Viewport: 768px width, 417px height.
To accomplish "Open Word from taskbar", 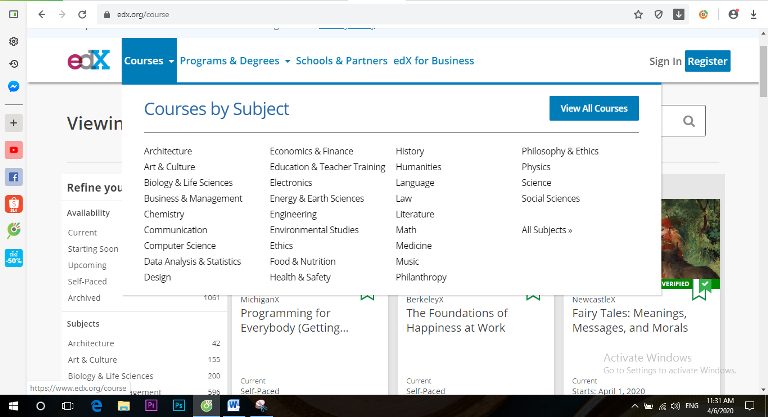I will (234, 406).
